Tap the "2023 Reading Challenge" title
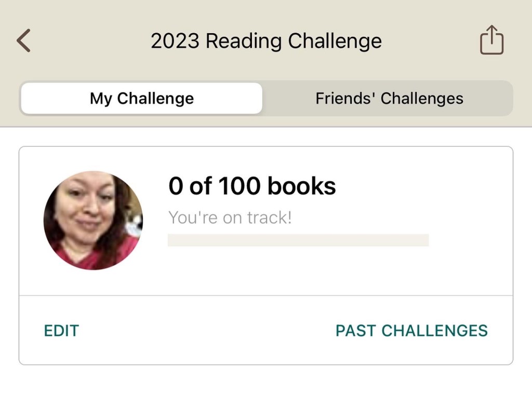The image size is (532, 396). pos(266,40)
